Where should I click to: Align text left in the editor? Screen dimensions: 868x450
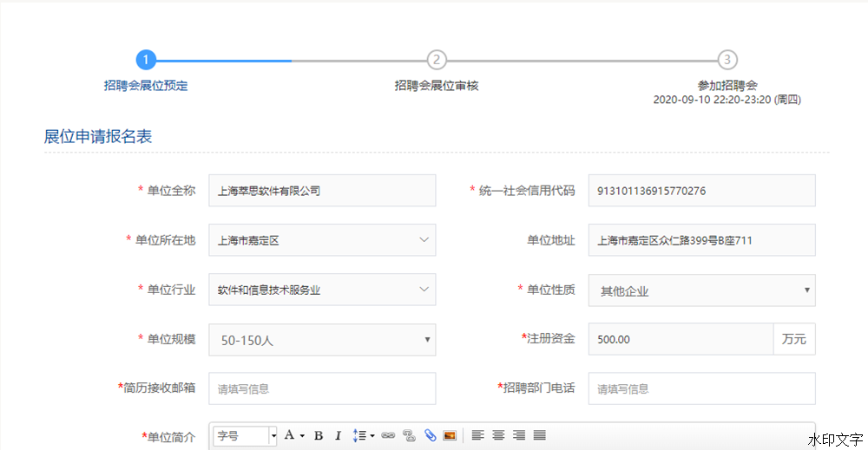(477, 435)
